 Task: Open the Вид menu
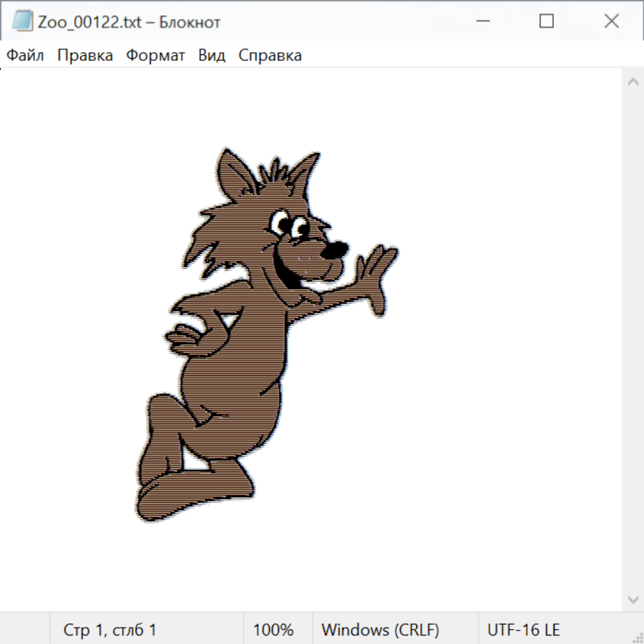click(211, 55)
